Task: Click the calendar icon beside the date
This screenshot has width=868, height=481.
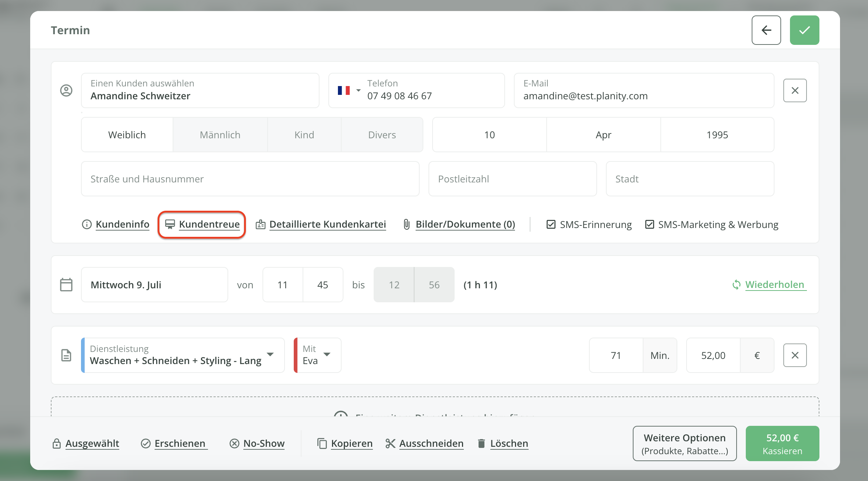Action: coord(66,285)
